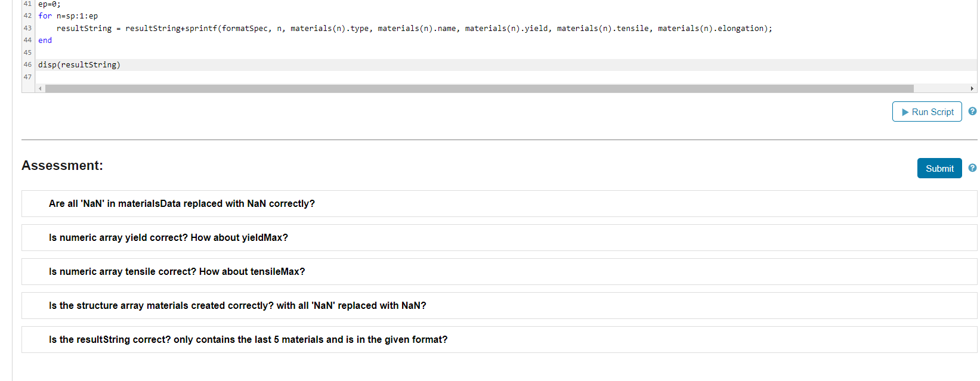Click empty line 47 in editor
Image resolution: width=980 pixels, height=381 pixels.
click(x=506, y=77)
